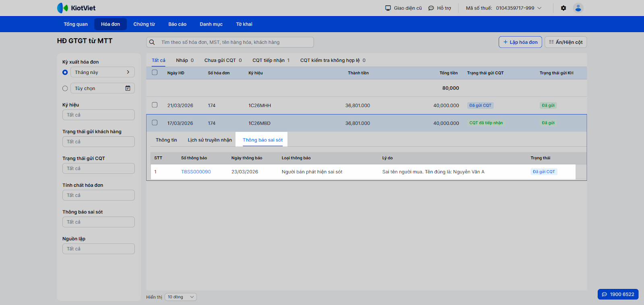Image resolution: width=644 pixels, height=305 pixels.
Task: Open Thông báo sai sót filter
Action: tap(99, 222)
